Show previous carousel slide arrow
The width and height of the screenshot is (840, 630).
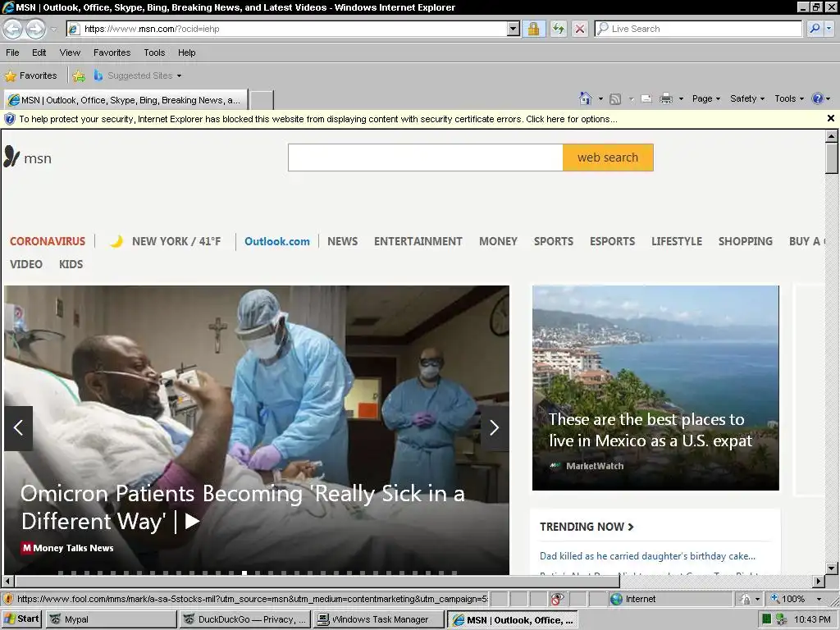[x=18, y=427]
